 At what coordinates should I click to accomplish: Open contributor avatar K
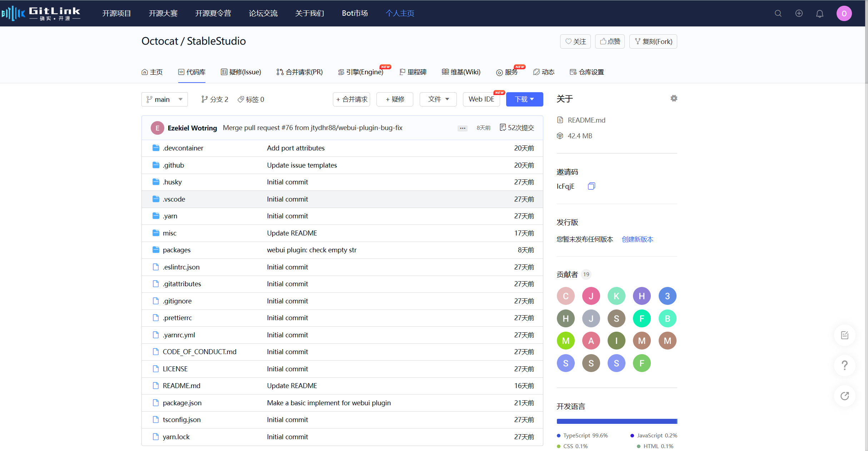pos(617,296)
